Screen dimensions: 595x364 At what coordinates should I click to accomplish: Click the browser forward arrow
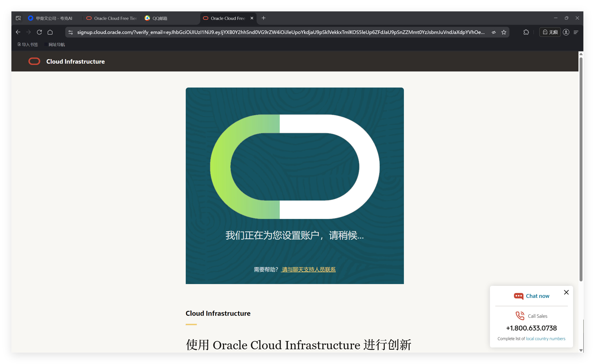tap(28, 32)
